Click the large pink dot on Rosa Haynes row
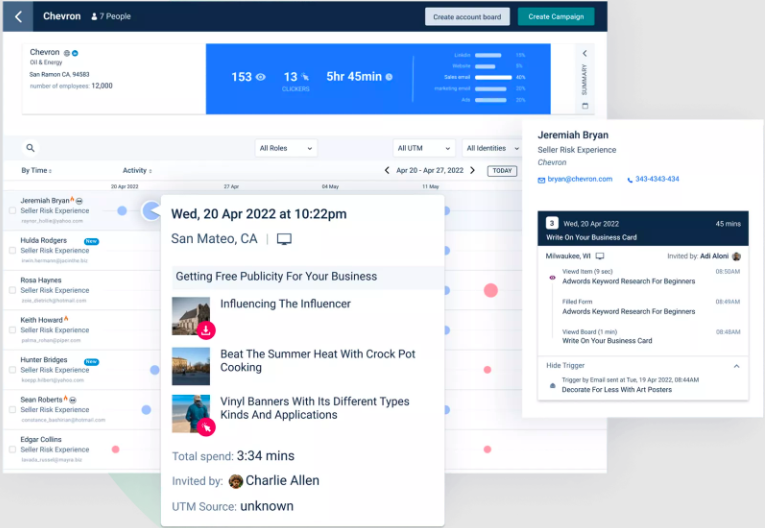765x528 pixels. (x=490, y=290)
